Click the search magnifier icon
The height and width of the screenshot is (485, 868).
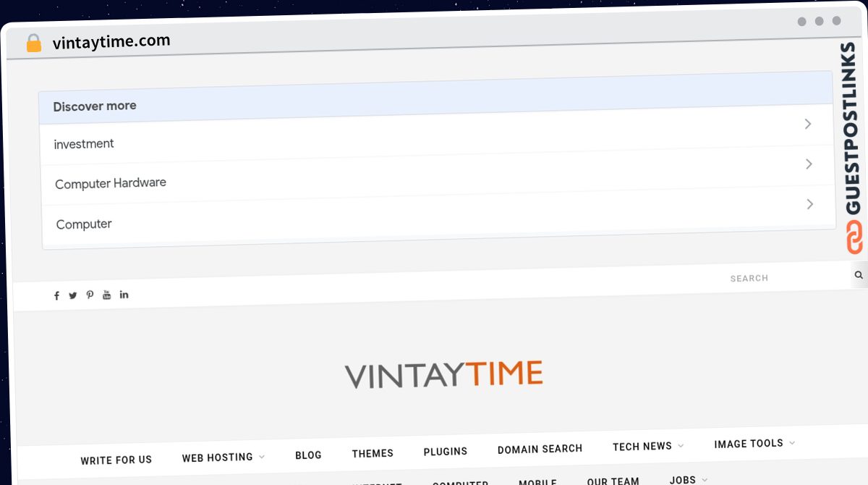click(859, 275)
